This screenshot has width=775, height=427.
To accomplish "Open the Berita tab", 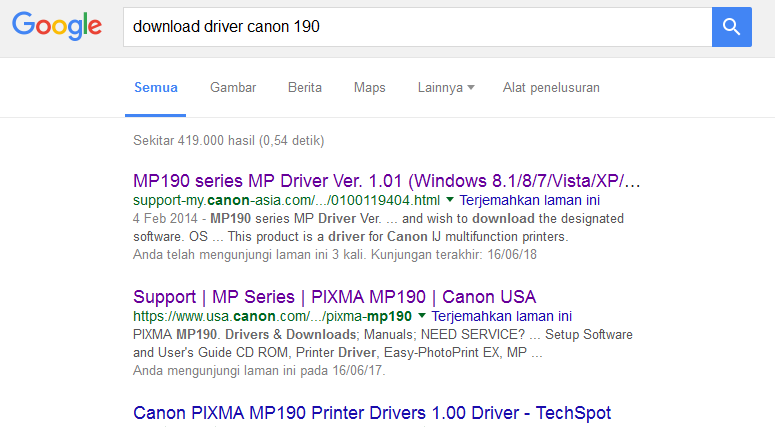I will point(304,87).
